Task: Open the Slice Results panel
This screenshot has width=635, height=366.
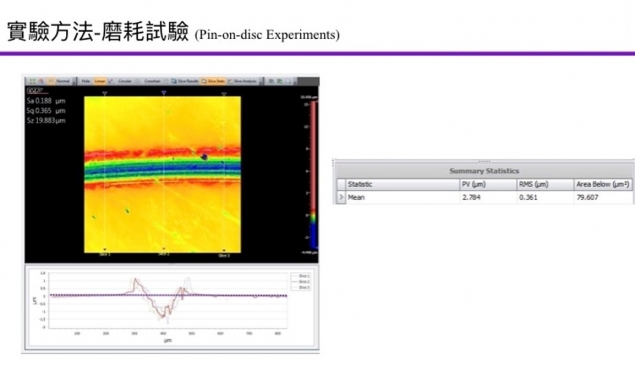Action: [185, 81]
